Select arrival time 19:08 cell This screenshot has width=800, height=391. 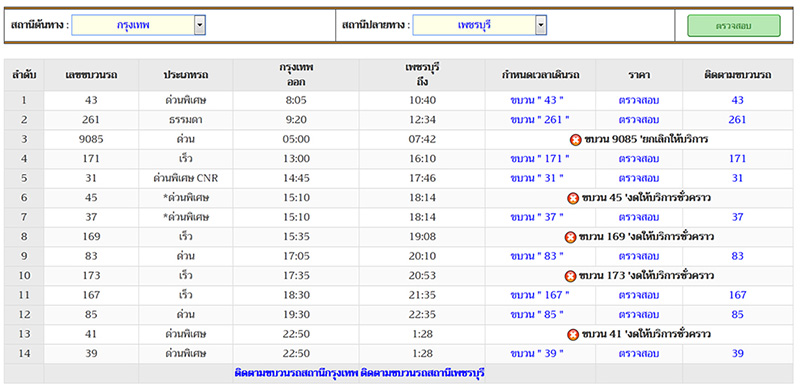point(422,237)
